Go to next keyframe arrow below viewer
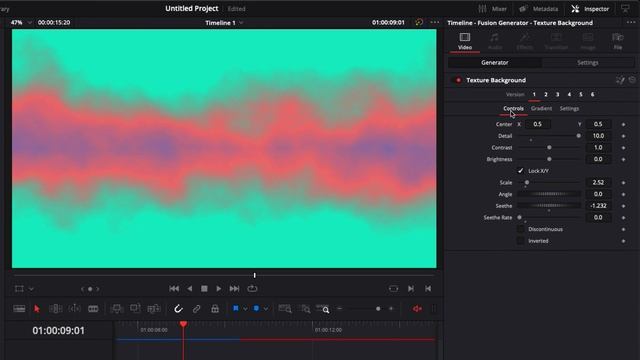 click(x=98, y=289)
